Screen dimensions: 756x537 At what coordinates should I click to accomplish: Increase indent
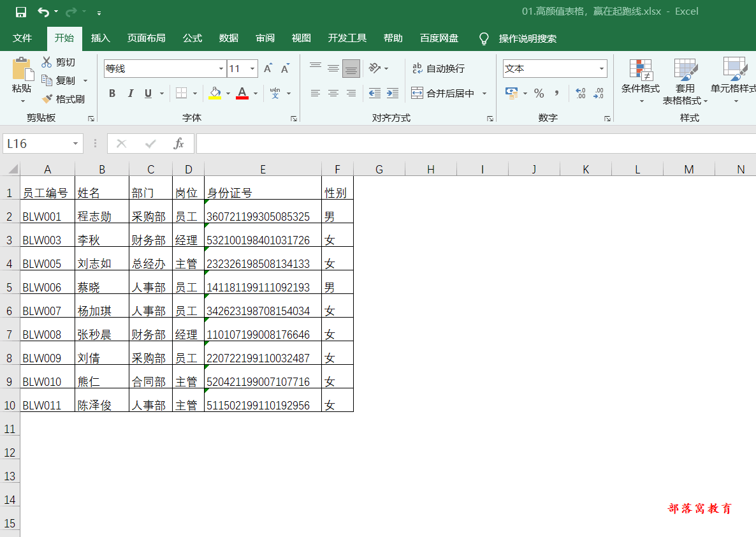pos(393,93)
